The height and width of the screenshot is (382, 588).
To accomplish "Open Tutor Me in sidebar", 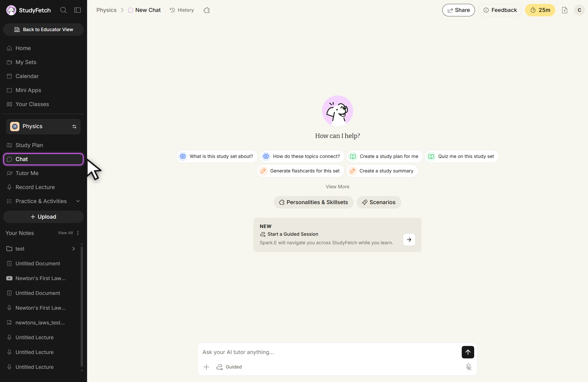I will click(43, 173).
